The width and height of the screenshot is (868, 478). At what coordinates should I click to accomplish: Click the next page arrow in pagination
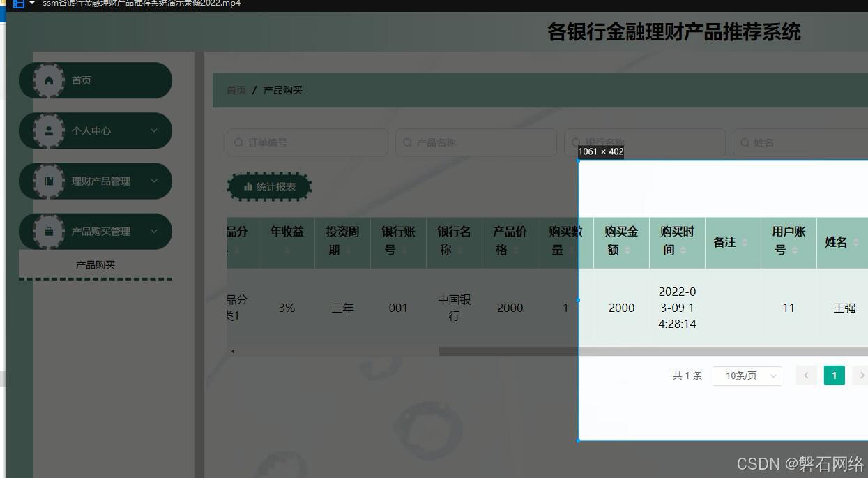pyautogui.click(x=861, y=375)
